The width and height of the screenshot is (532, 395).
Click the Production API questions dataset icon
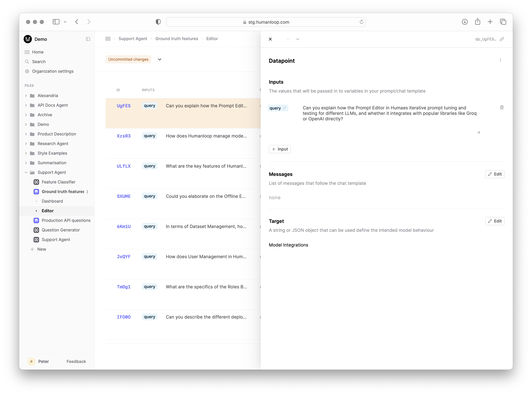click(x=36, y=220)
